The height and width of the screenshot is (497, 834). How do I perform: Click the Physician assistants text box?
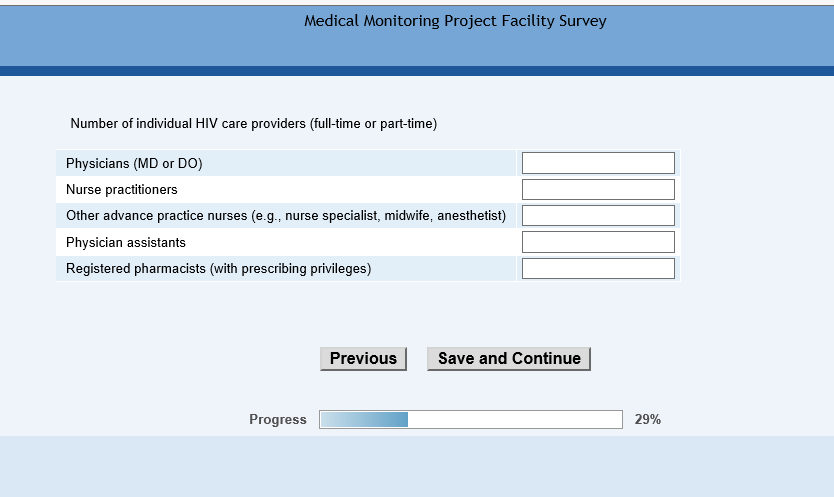[598, 242]
